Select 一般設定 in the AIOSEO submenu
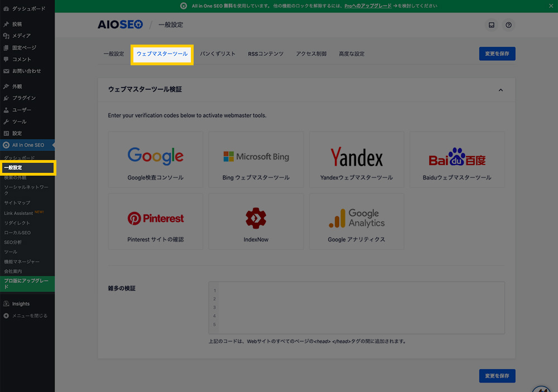 click(27, 167)
